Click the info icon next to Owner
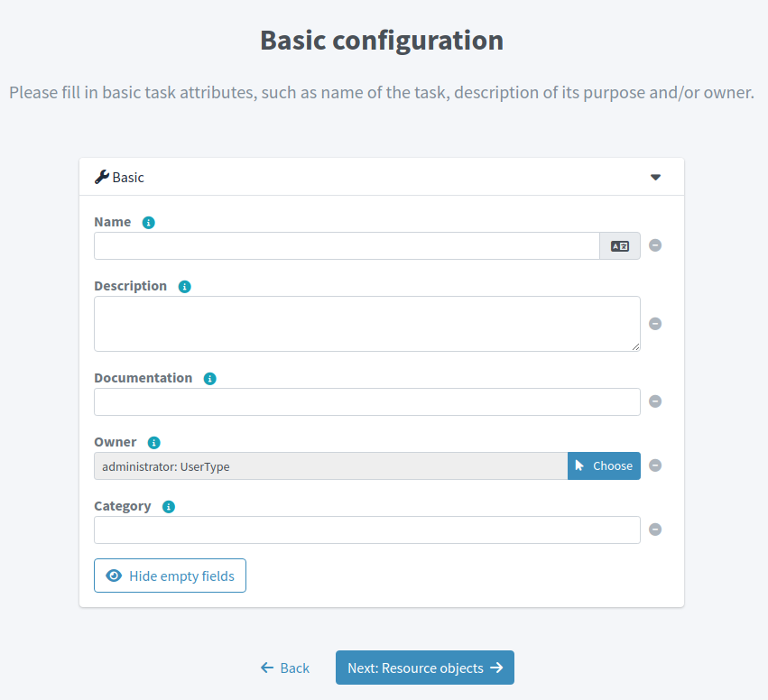The width and height of the screenshot is (768, 700). pos(154,442)
